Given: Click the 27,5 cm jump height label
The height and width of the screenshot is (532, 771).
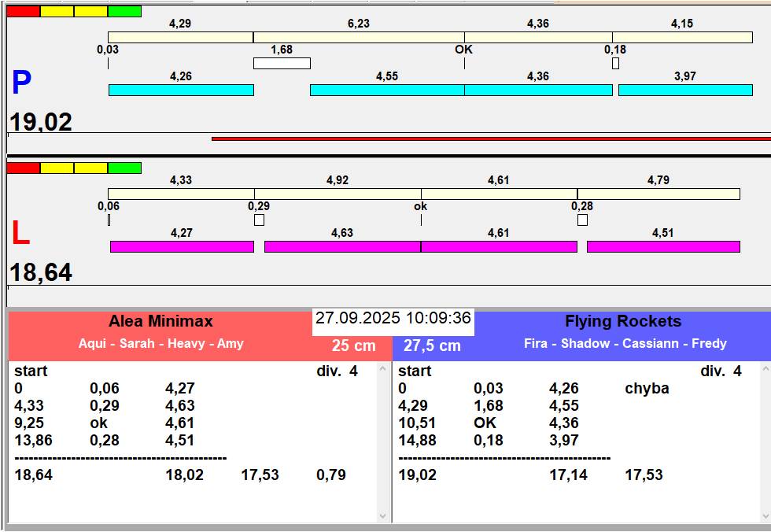Looking at the screenshot, I should (432, 345).
